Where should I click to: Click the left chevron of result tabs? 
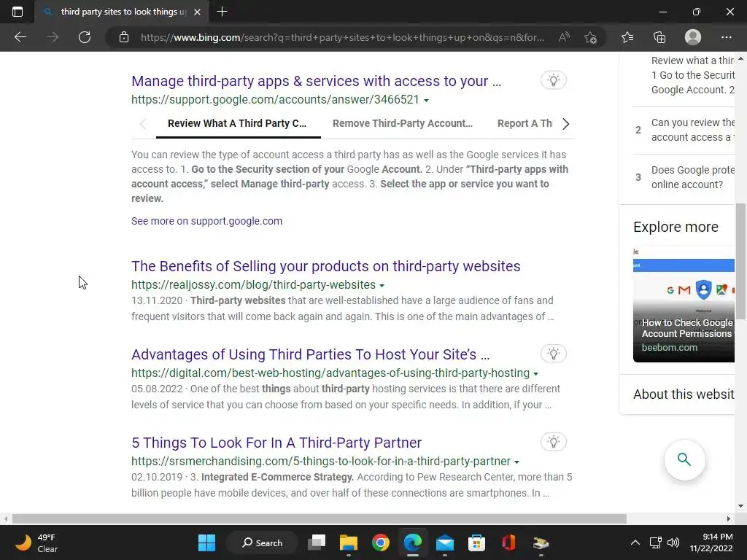(x=143, y=124)
